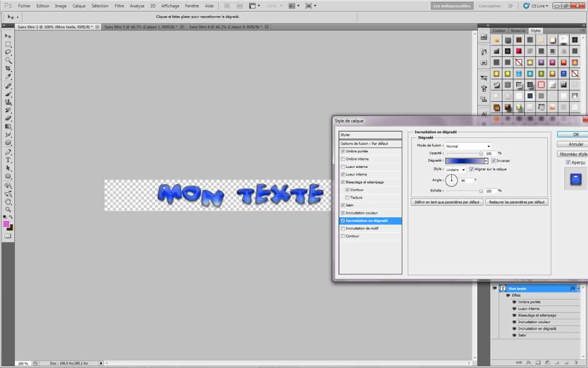Open the Styles panel options menu
The width and height of the screenshot is (588, 368).
coord(582,30)
